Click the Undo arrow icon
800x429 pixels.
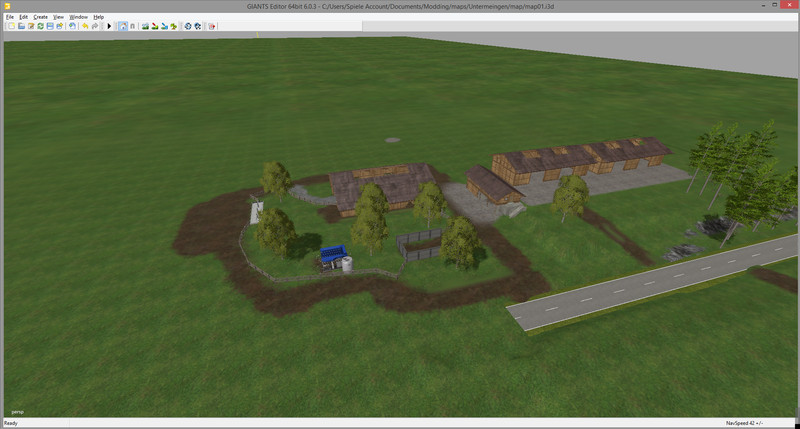(85, 26)
